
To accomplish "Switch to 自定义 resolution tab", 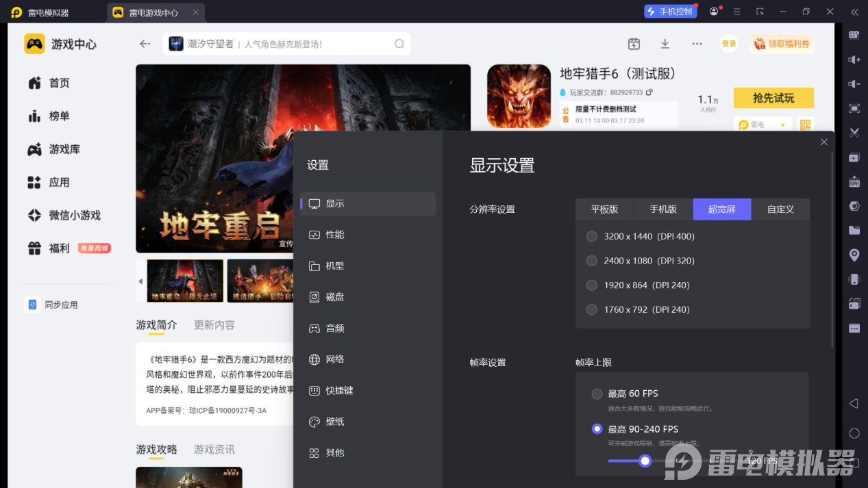I will tap(780, 209).
